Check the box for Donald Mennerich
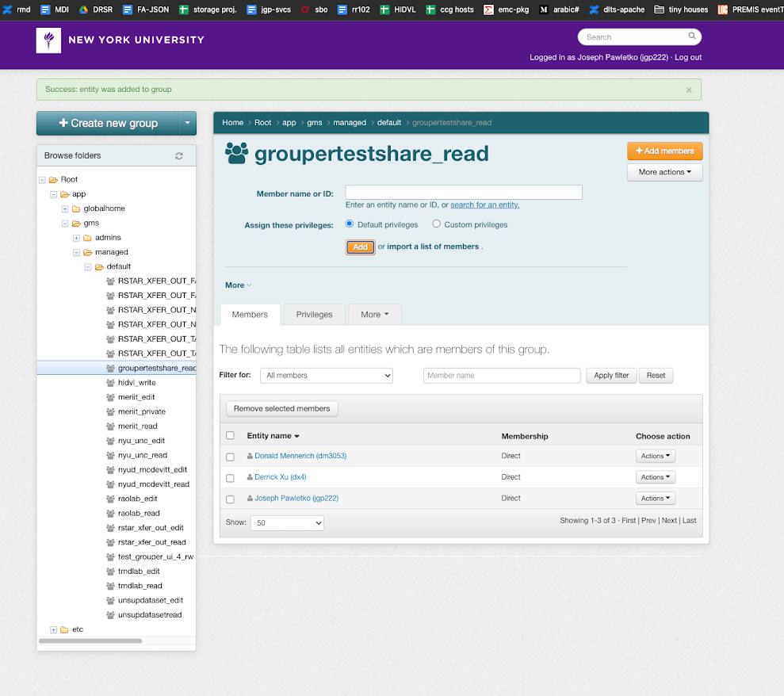 [230, 457]
